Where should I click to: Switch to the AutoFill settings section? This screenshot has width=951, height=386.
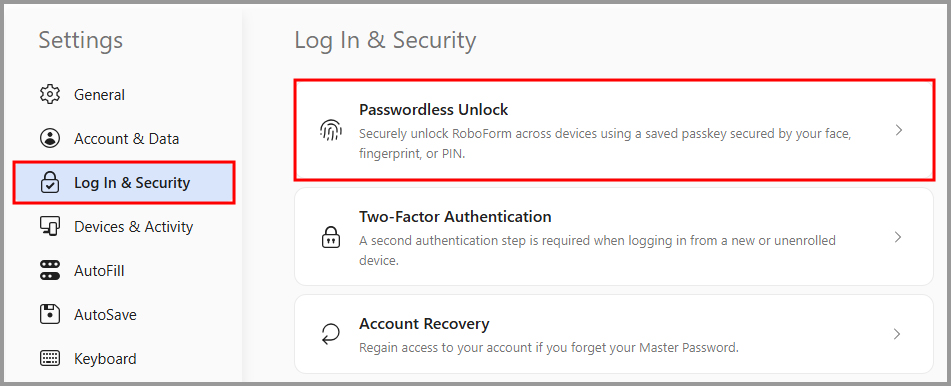click(99, 270)
